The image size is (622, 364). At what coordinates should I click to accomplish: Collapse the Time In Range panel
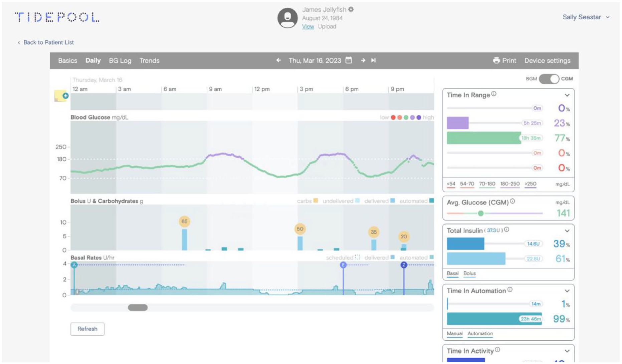tap(567, 95)
